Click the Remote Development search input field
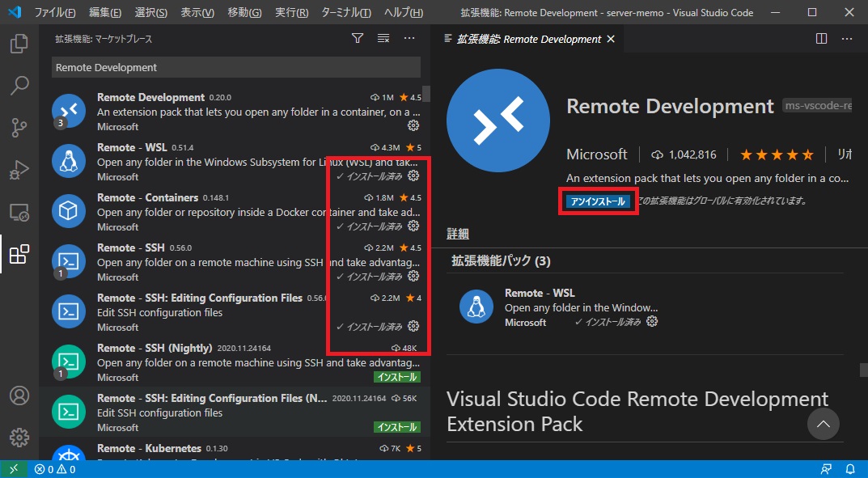 236,67
